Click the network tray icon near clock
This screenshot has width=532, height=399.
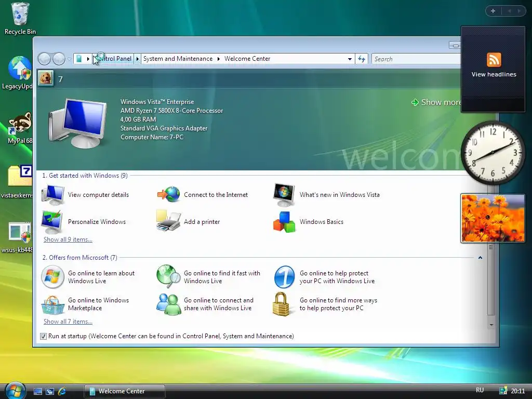coord(503,391)
